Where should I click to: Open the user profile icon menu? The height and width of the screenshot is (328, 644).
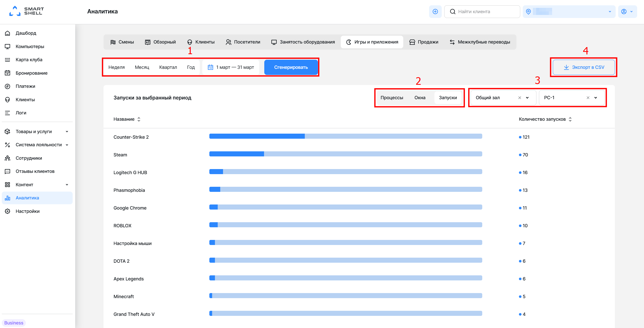tap(624, 12)
